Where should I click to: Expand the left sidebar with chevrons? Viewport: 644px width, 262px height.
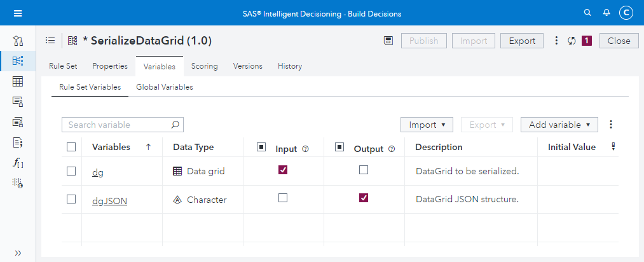pyautogui.click(x=18, y=252)
